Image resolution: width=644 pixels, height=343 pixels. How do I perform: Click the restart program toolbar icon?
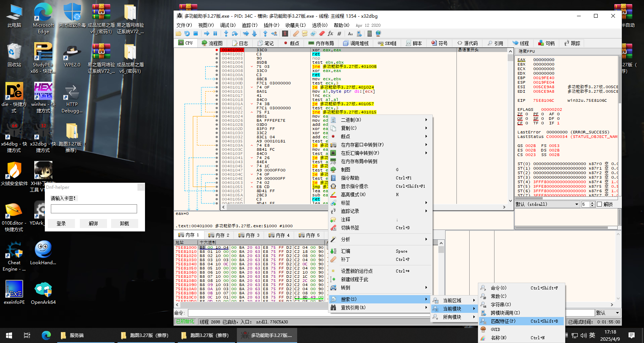(x=187, y=34)
